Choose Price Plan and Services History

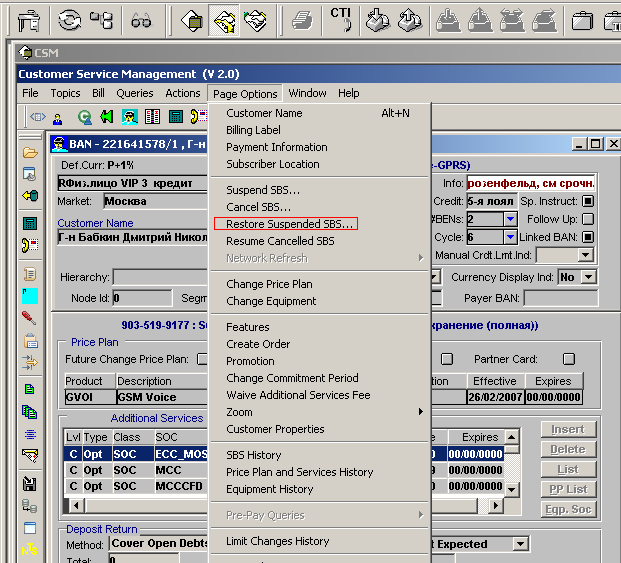point(299,472)
